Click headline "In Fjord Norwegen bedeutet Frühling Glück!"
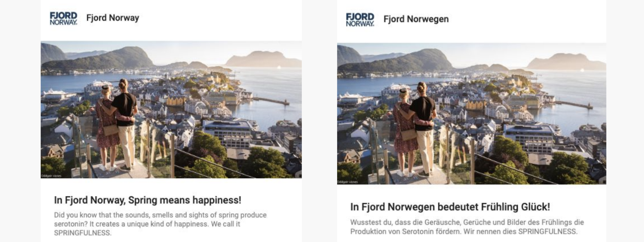 pyautogui.click(x=450, y=207)
